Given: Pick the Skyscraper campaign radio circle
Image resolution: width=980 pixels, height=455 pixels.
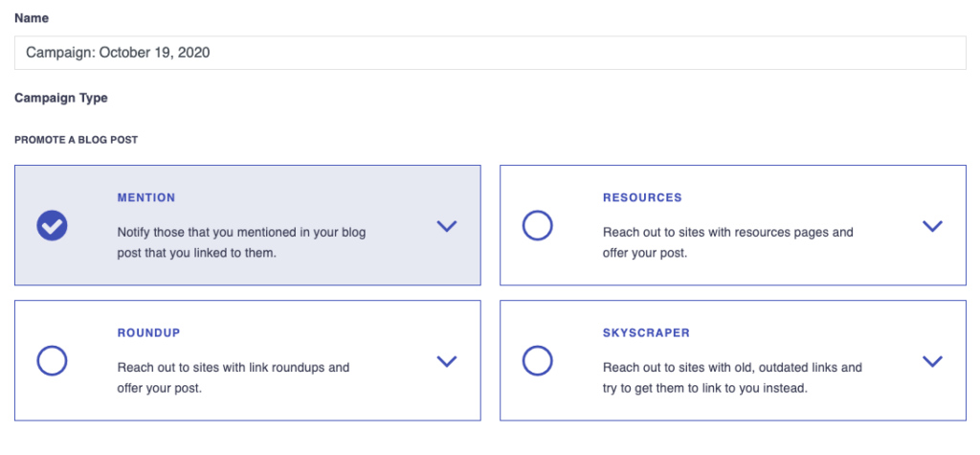Looking at the screenshot, I should click(538, 361).
